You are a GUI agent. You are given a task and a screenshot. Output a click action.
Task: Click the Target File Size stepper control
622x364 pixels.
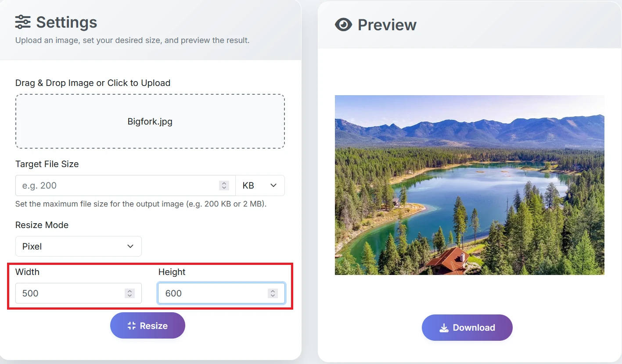[x=223, y=185]
